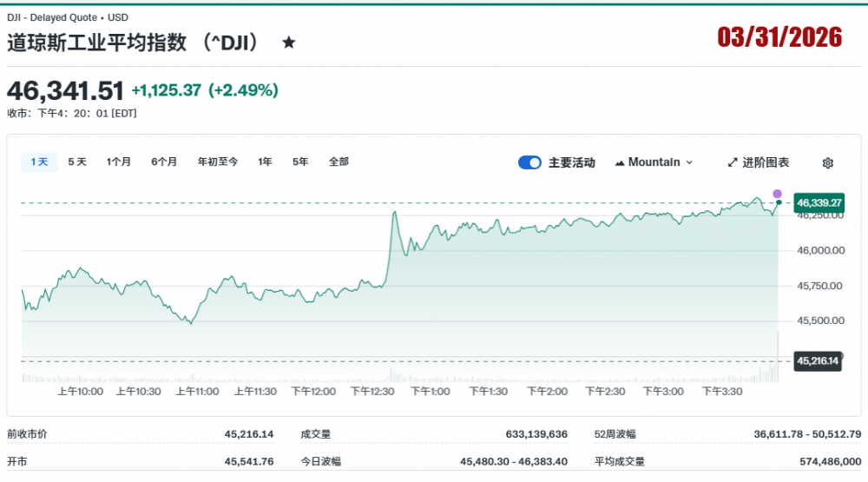868x482 pixels.
Task: Open 进阶图表 advanced chart
Action: point(758,162)
